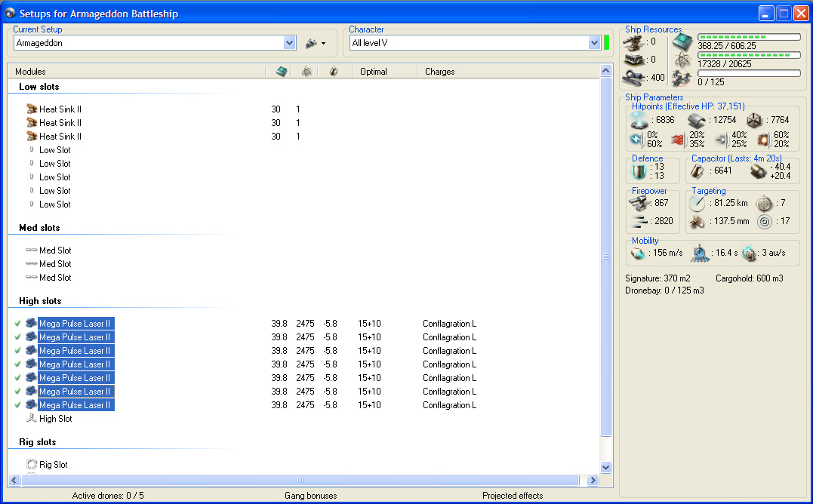Viewport: 813px width, 504px height.
Task: Sort by the Modules column header
Action: [x=31, y=72]
